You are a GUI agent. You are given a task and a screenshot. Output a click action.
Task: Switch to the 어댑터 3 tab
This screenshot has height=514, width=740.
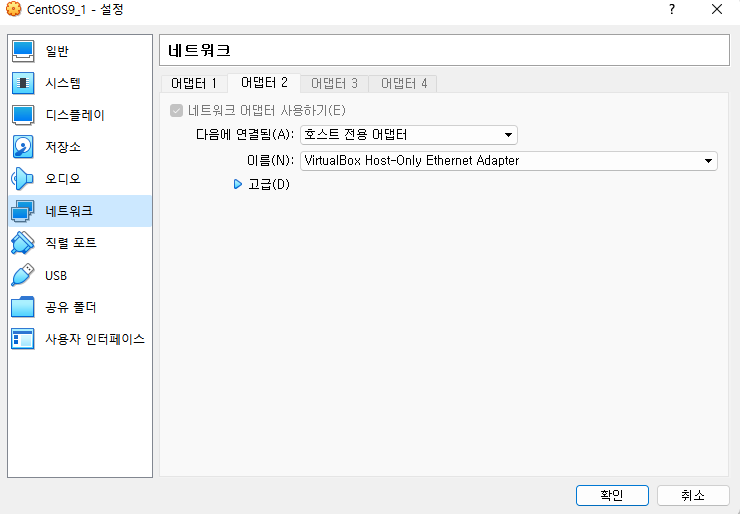tap(334, 84)
